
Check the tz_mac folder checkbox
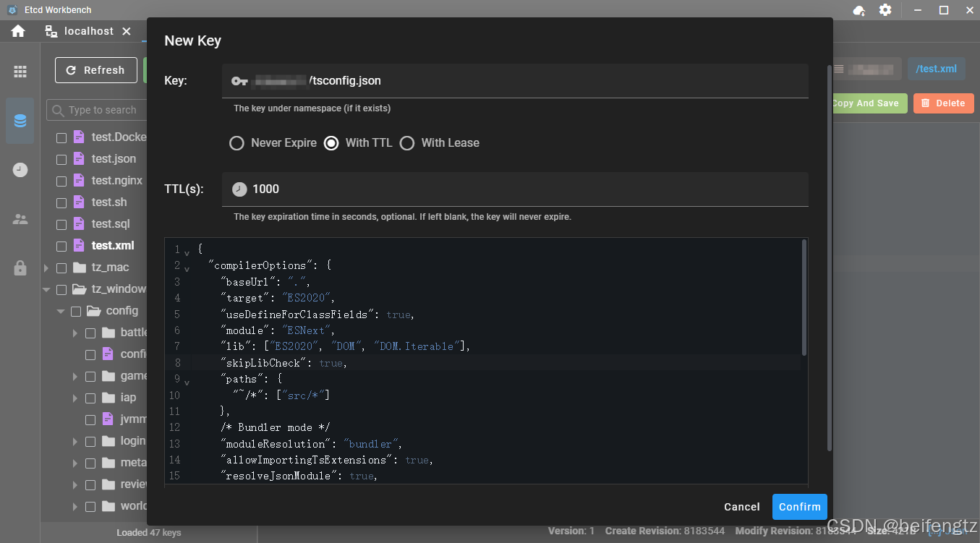pos(61,268)
